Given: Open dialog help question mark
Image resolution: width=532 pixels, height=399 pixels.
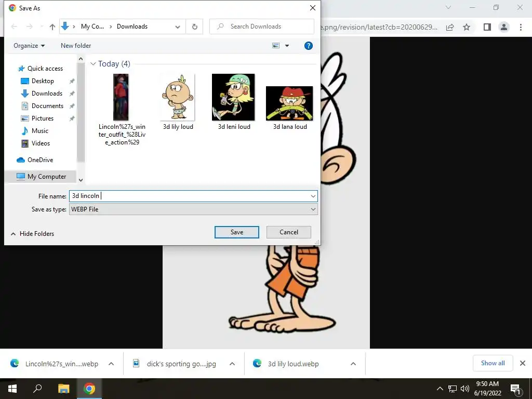Looking at the screenshot, I should tap(309, 46).
